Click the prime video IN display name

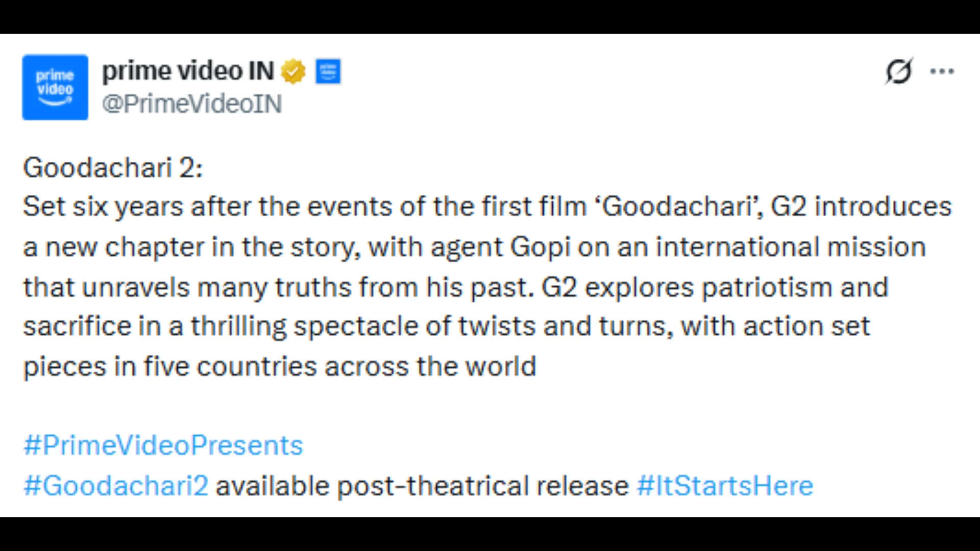click(188, 70)
